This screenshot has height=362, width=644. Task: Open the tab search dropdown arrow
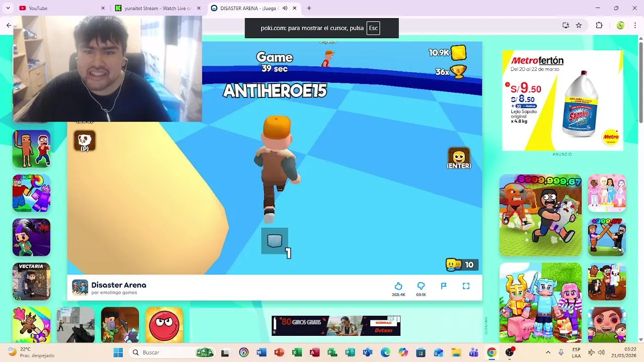[x=8, y=8]
